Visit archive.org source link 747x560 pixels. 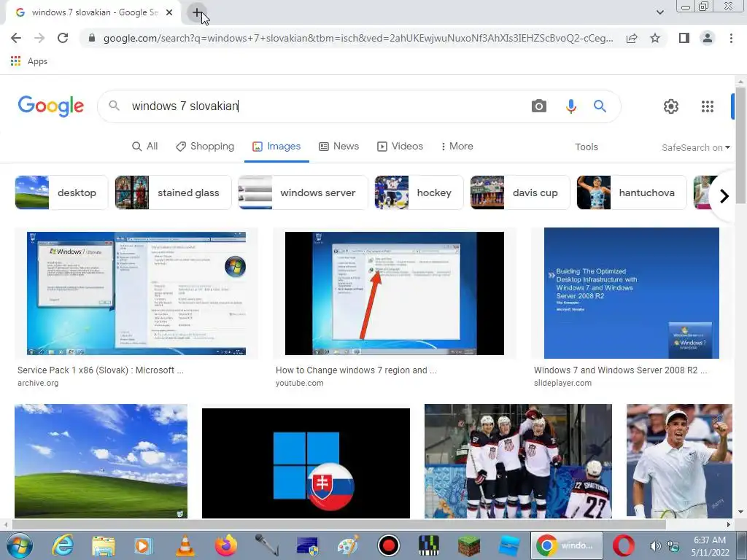(38, 383)
